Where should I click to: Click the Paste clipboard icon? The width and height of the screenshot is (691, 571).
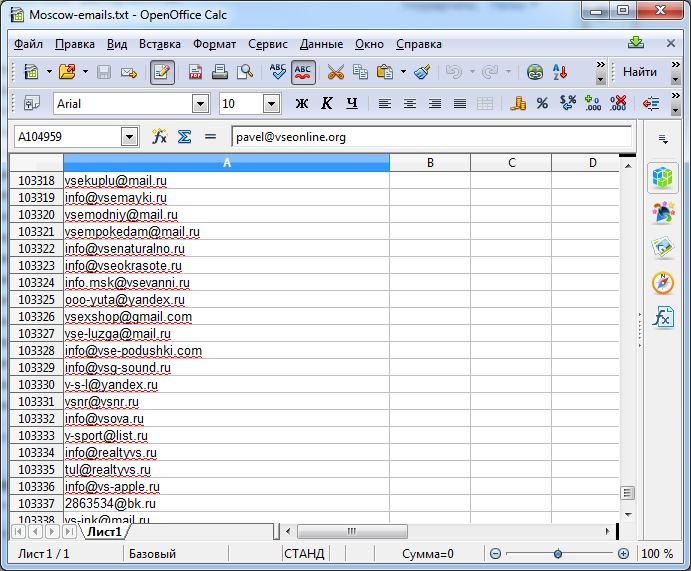pyautogui.click(x=385, y=72)
